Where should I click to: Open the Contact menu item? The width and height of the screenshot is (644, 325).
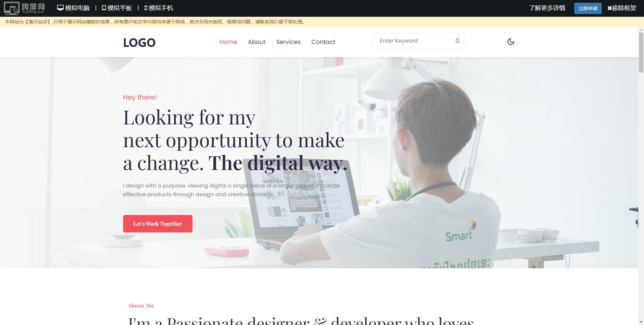(323, 42)
